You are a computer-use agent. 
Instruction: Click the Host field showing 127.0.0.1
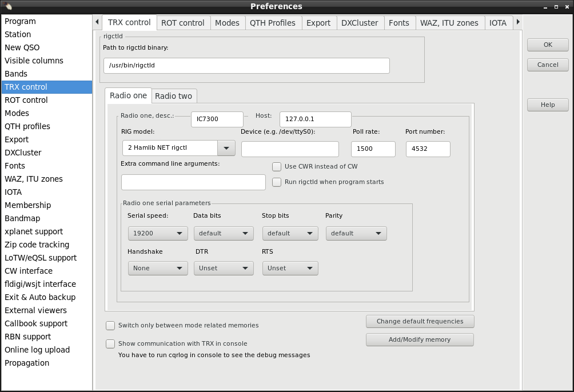[316, 119]
